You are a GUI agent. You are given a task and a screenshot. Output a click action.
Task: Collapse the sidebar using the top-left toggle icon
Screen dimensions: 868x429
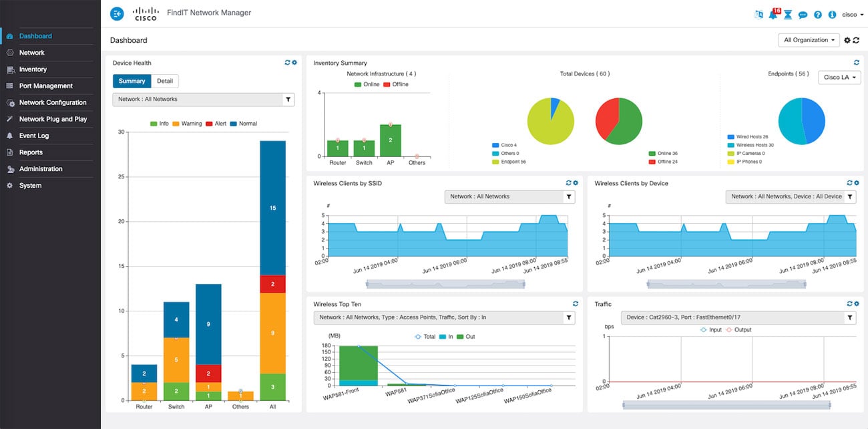pyautogui.click(x=117, y=13)
